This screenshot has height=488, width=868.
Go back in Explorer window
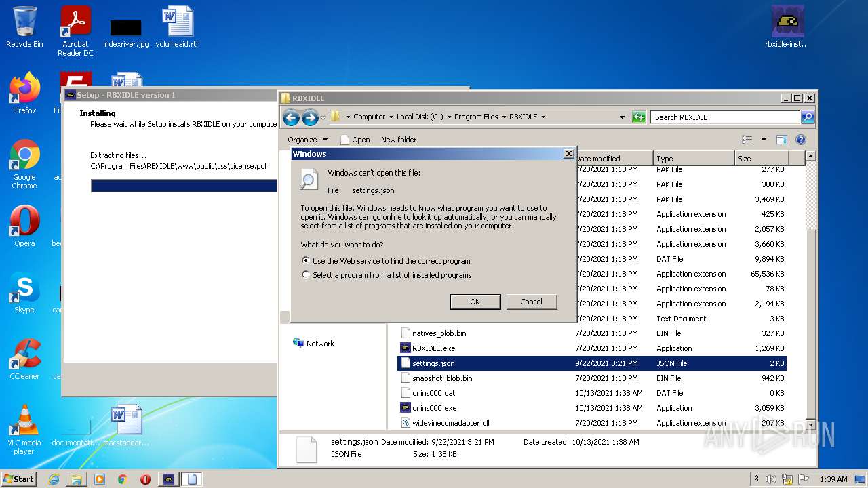(291, 117)
